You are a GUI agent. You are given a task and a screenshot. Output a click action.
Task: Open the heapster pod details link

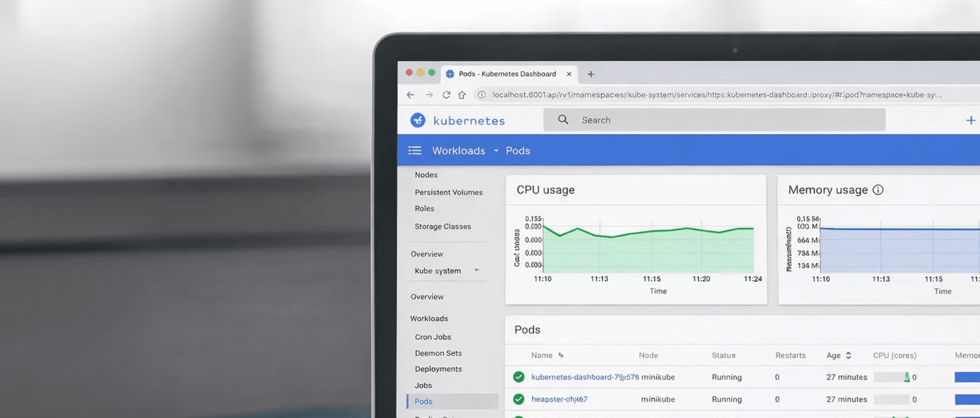tap(559, 399)
